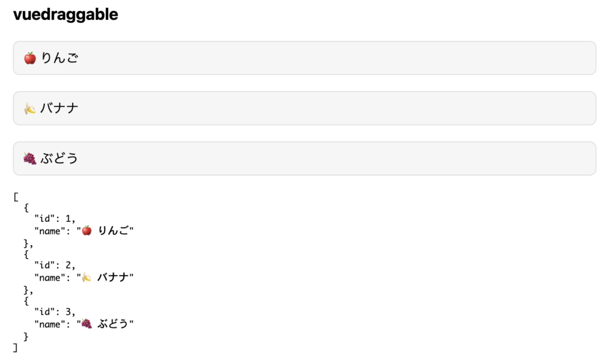Image resolution: width=615 pixels, height=364 pixels.
Task: Click the grapes emoji in the JSON output
Action: (86, 324)
